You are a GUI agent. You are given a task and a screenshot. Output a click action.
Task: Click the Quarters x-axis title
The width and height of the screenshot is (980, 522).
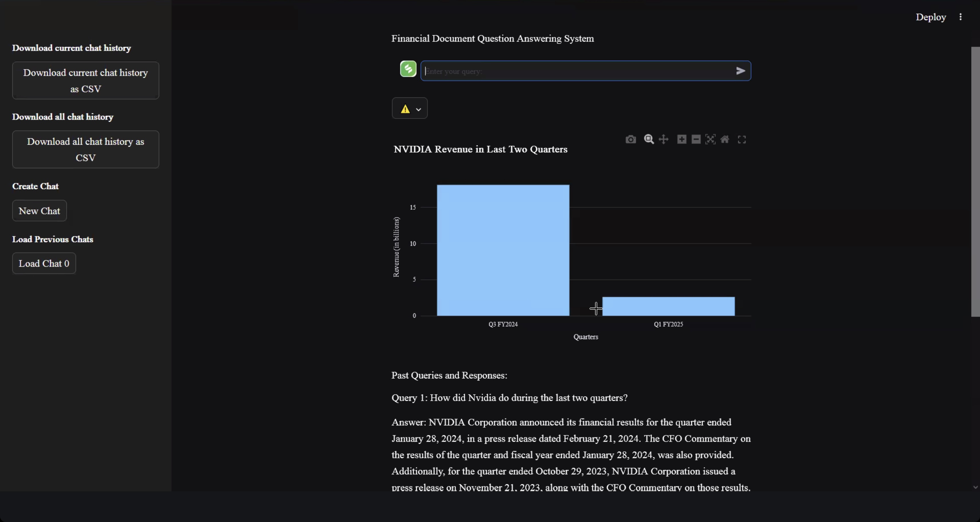coord(586,337)
